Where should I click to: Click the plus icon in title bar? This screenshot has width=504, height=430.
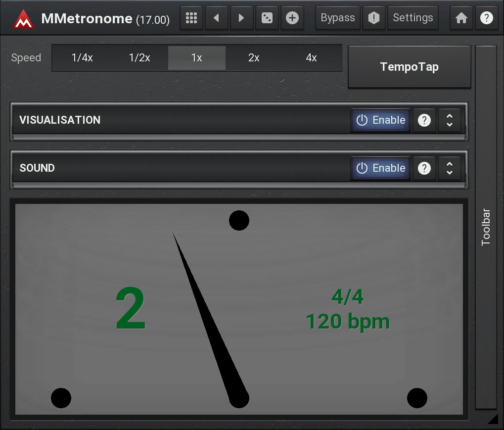point(292,18)
